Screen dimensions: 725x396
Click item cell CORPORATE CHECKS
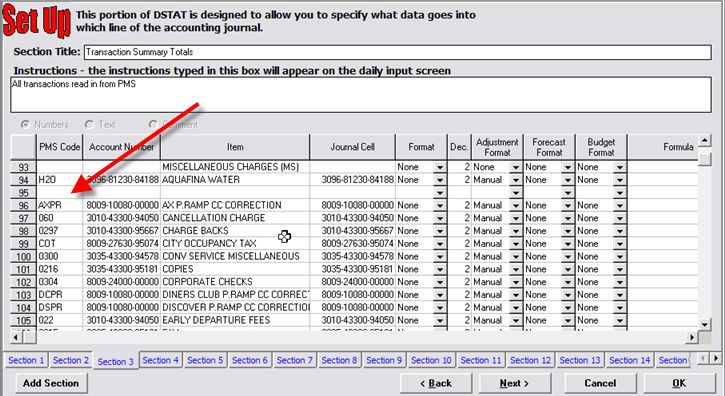[x=235, y=282]
